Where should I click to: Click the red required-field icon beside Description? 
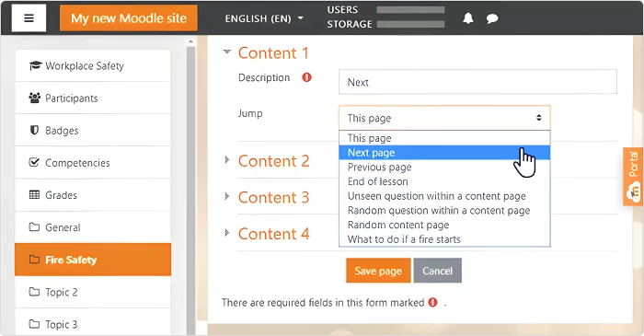(306, 77)
